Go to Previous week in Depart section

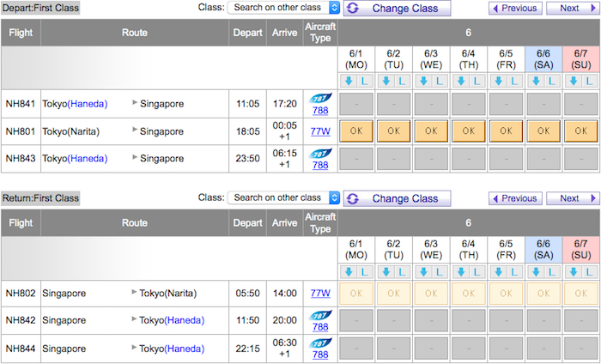(x=515, y=8)
